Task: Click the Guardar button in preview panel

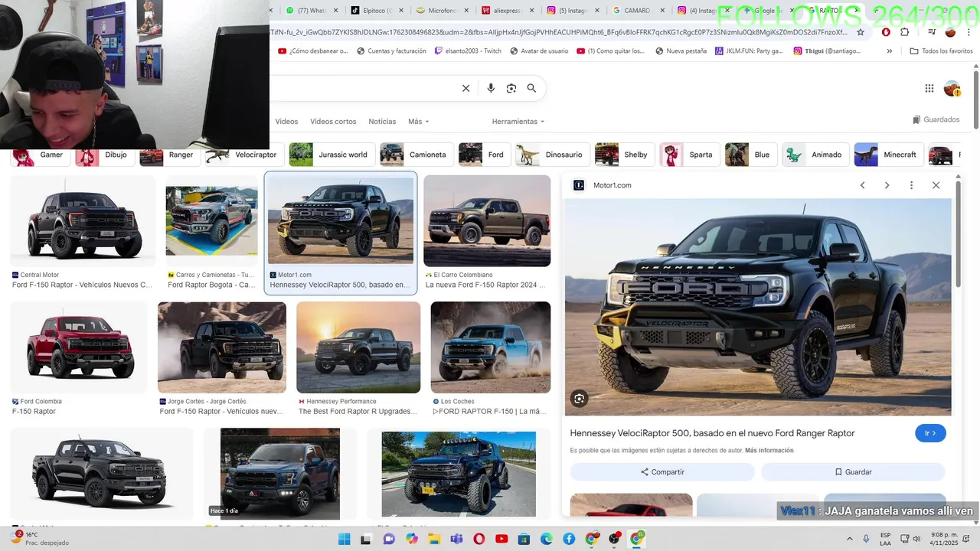Action: (x=853, y=472)
